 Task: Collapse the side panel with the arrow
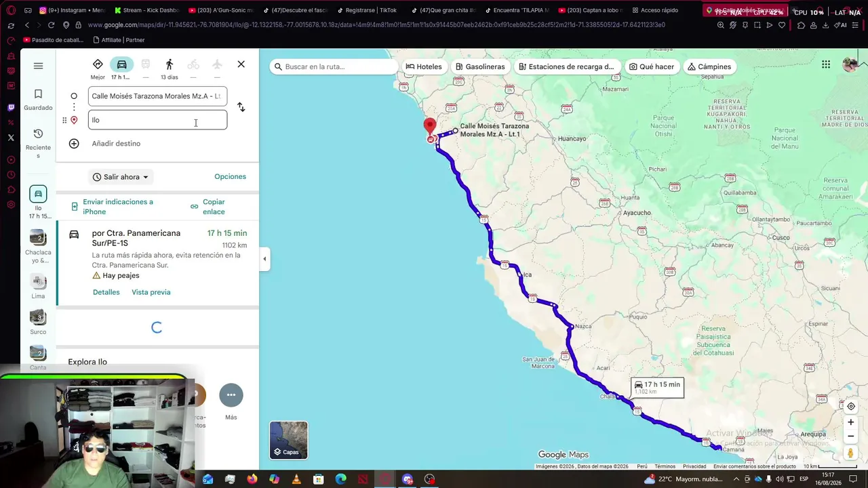click(x=264, y=259)
